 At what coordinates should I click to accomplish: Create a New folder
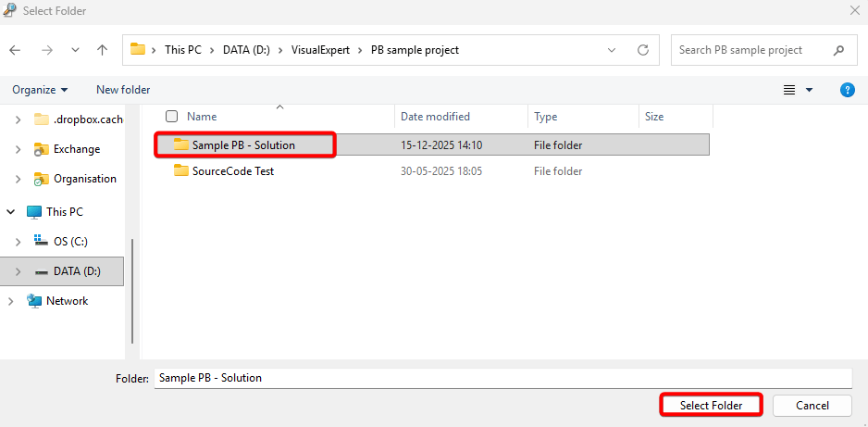pyautogui.click(x=123, y=89)
